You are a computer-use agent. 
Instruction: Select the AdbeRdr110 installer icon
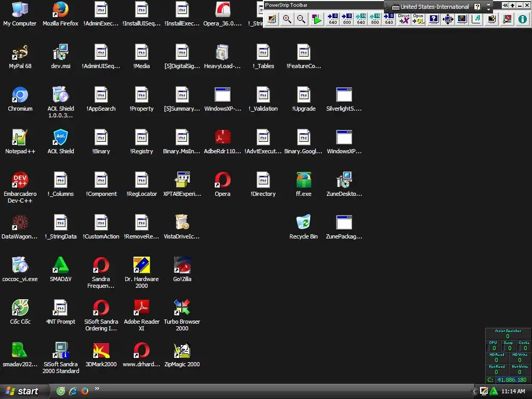click(222, 141)
